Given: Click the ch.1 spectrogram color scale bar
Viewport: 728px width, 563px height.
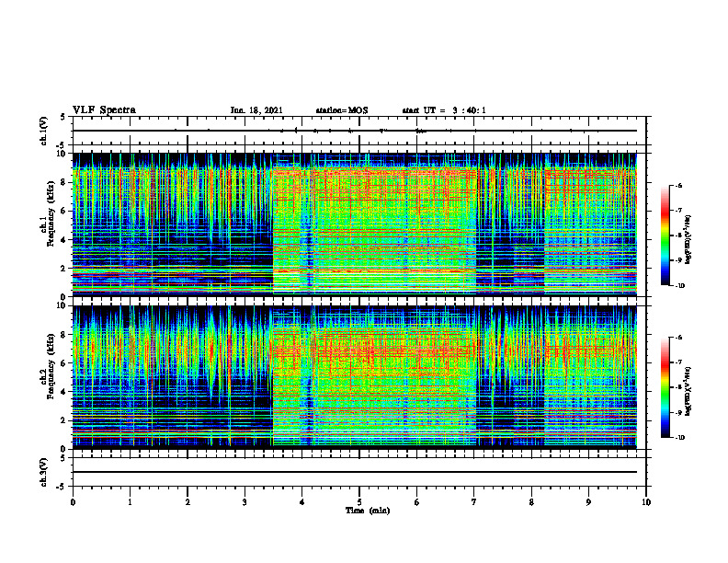Looking at the screenshot, I should [x=665, y=236].
